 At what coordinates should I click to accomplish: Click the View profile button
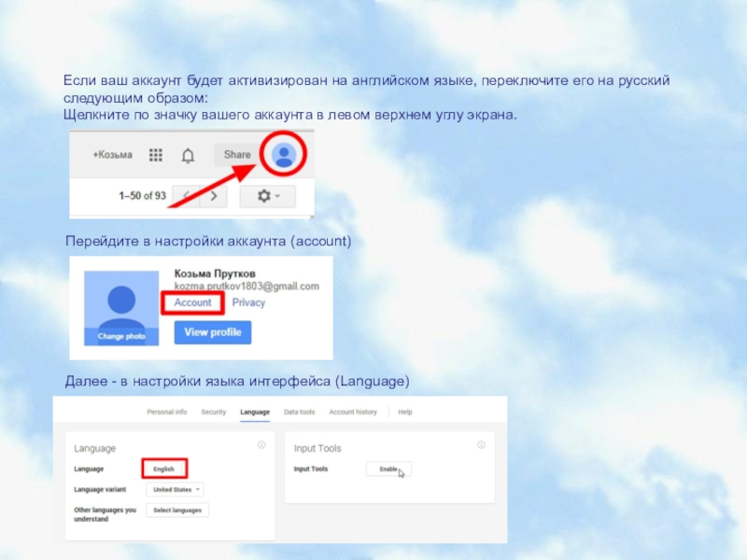pyautogui.click(x=213, y=332)
